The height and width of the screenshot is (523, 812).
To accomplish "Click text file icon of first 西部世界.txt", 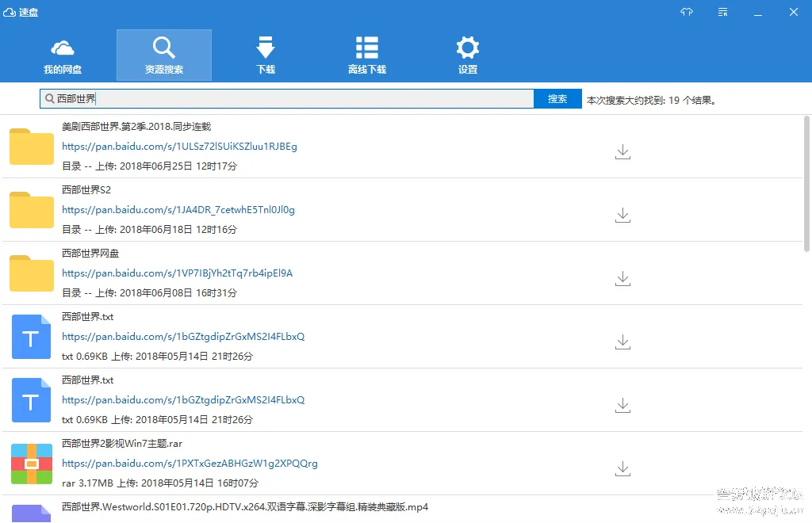I will (x=31, y=337).
